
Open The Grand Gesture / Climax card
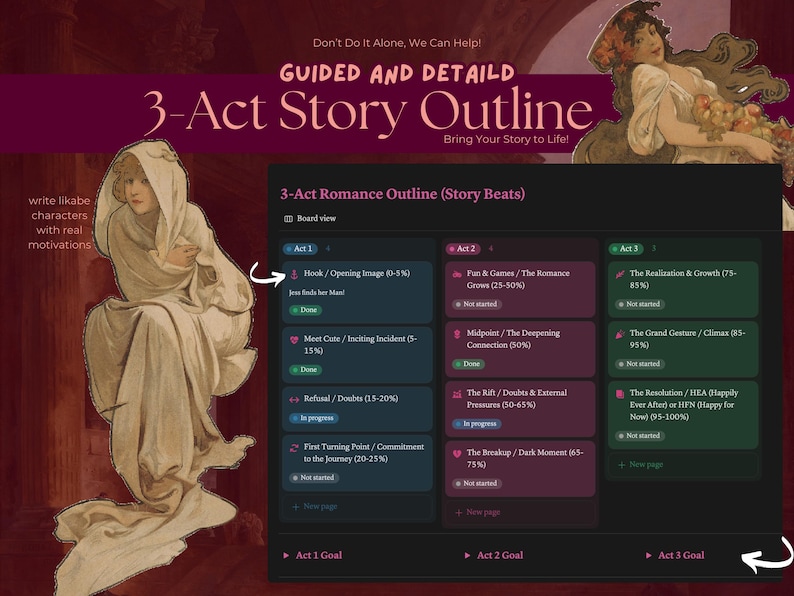point(683,349)
